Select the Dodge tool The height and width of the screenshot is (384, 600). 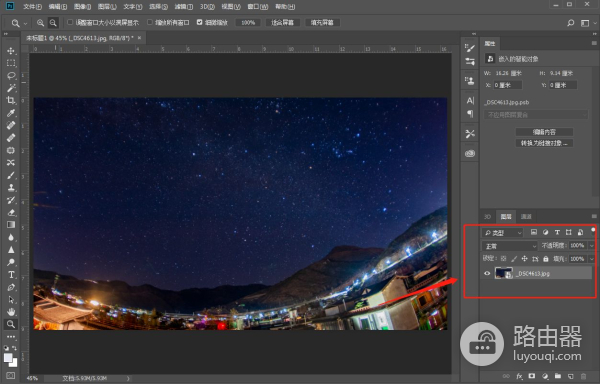(x=11, y=262)
